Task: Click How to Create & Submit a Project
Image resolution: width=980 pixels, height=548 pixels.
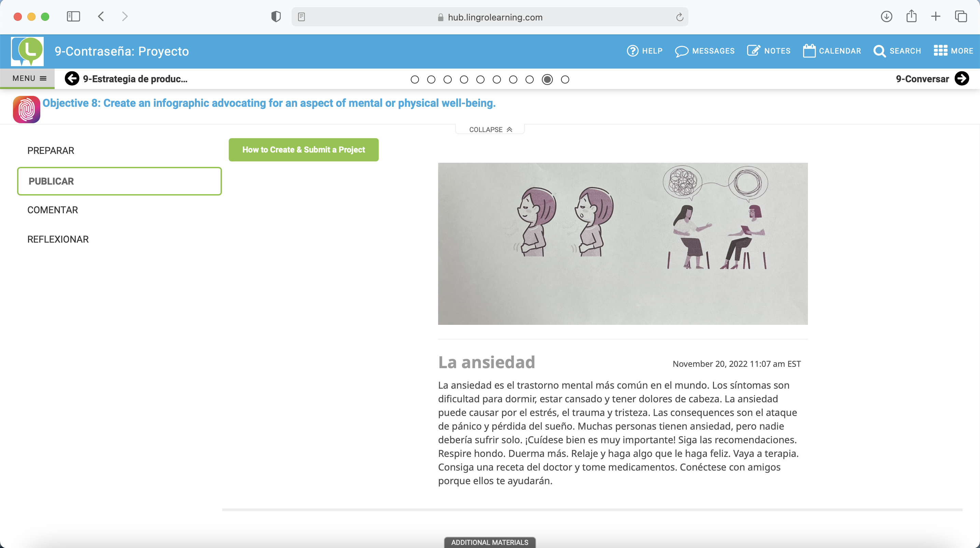Action: 303,150
